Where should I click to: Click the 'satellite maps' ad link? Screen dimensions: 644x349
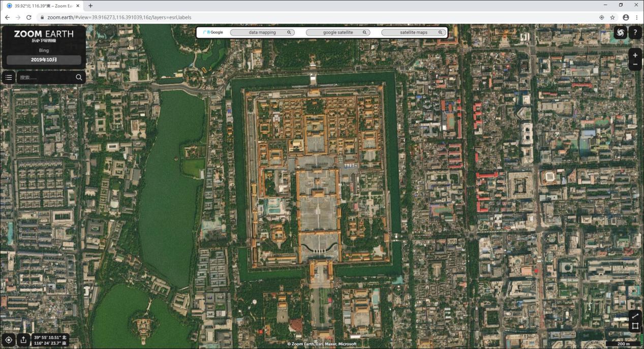click(x=414, y=33)
